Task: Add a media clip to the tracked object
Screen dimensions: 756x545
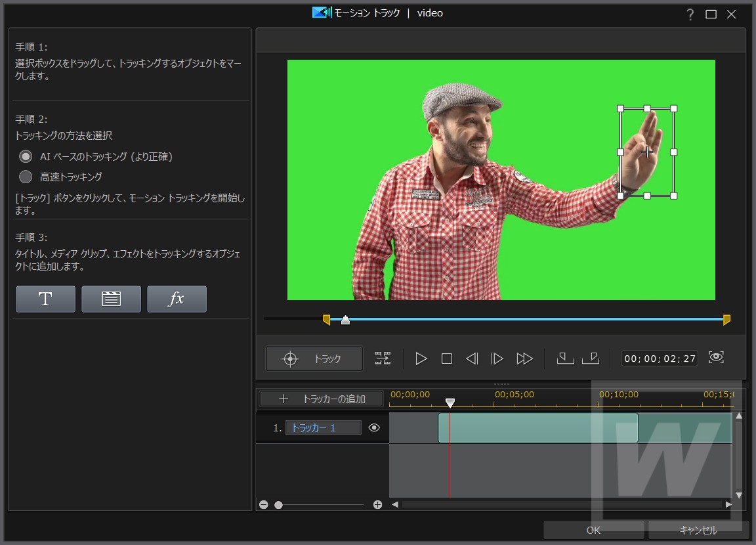Action: point(111,299)
